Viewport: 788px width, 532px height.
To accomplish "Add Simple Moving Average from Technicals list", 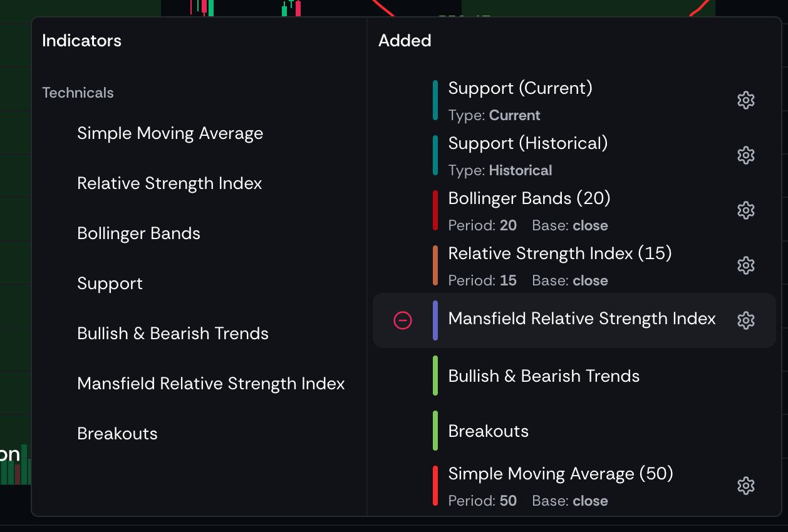I will tap(170, 133).
